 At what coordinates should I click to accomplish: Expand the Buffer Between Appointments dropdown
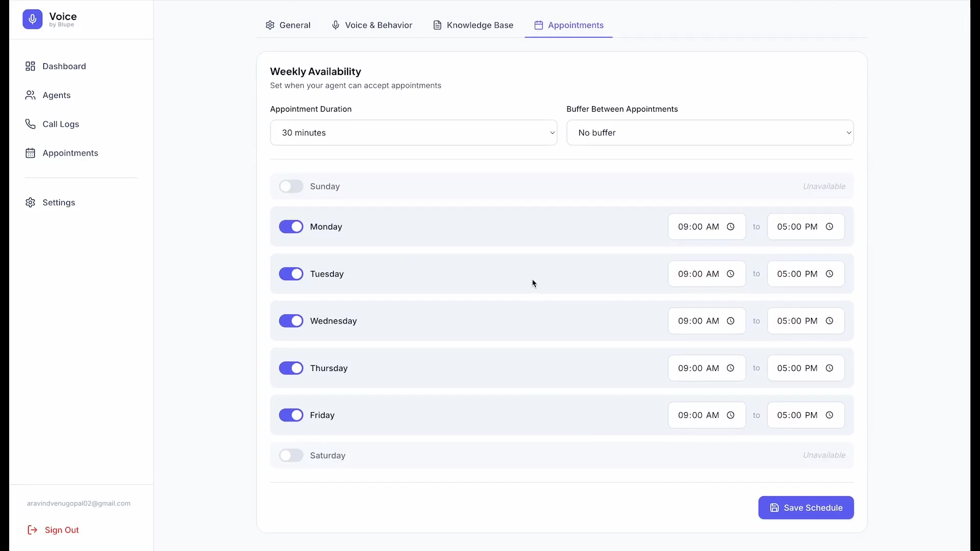pos(709,133)
